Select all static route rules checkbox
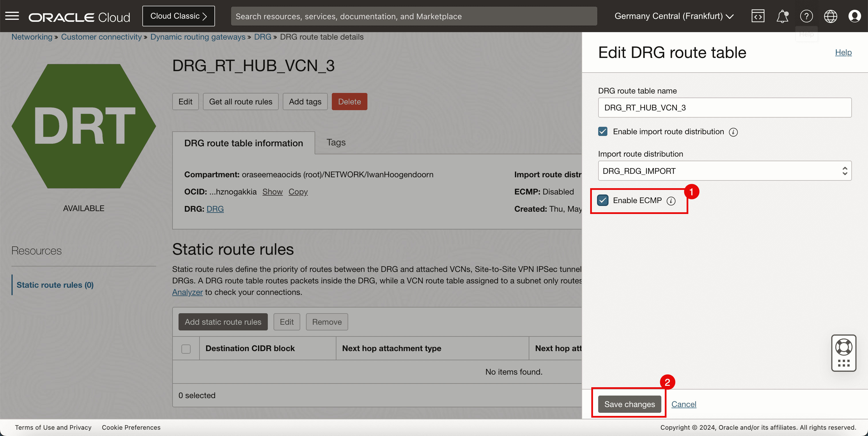The image size is (868, 436). tap(186, 349)
